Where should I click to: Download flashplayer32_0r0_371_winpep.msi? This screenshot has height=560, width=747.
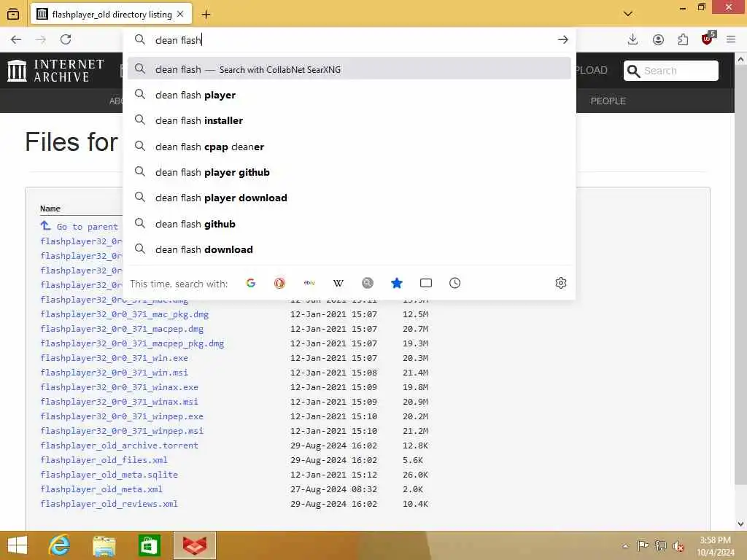(x=122, y=431)
